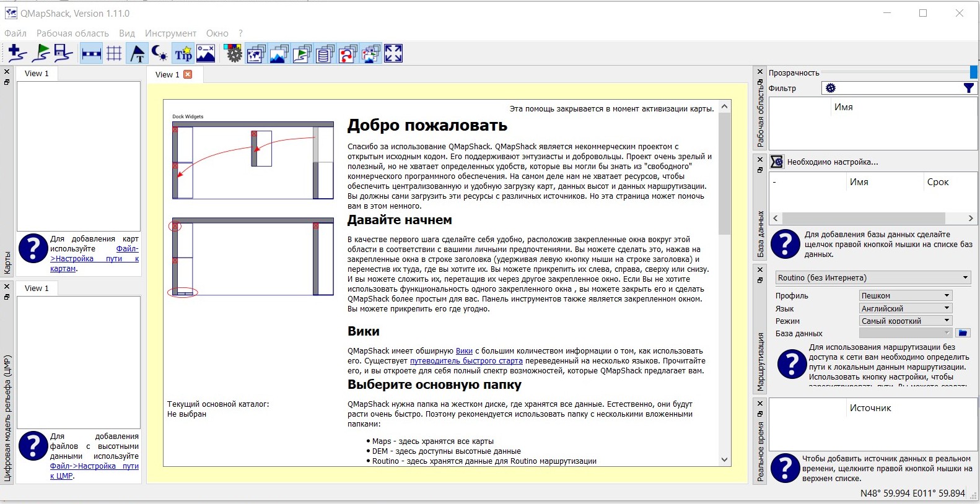Image resolution: width=980 pixels, height=504 pixels.
Task: Open the Инструмент menu
Action: pyautogui.click(x=170, y=33)
